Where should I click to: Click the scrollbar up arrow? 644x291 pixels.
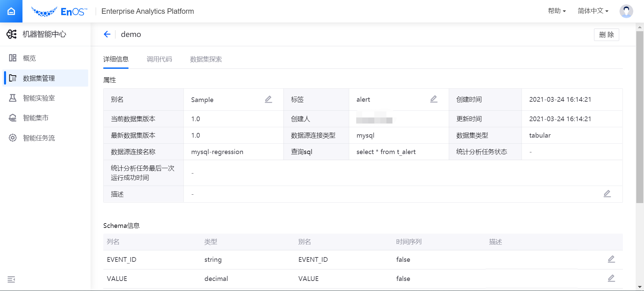tap(640, 27)
